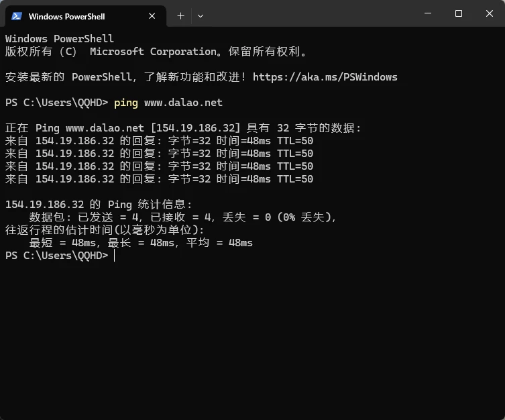
Task: Maximize the terminal window
Action: click(459, 13)
